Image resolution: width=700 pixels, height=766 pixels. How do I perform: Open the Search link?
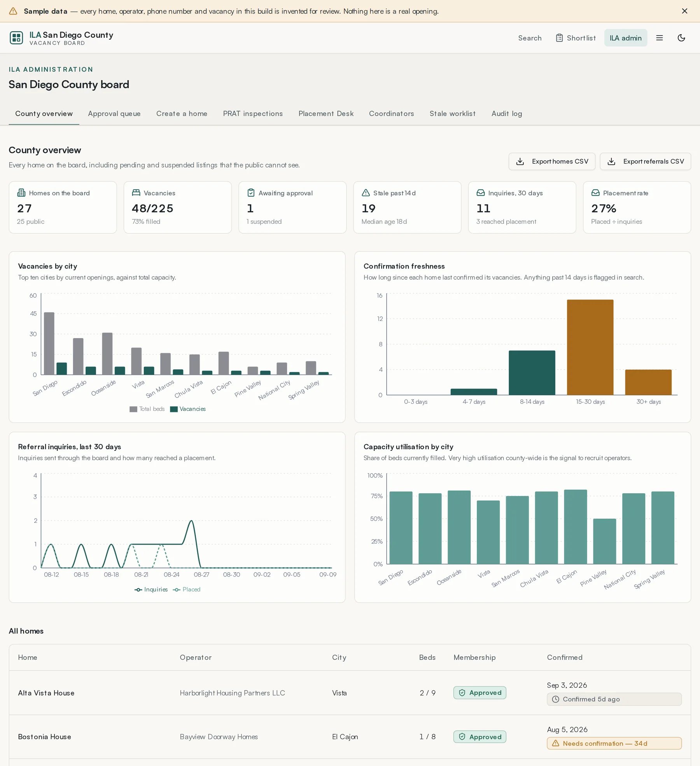point(530,38)
